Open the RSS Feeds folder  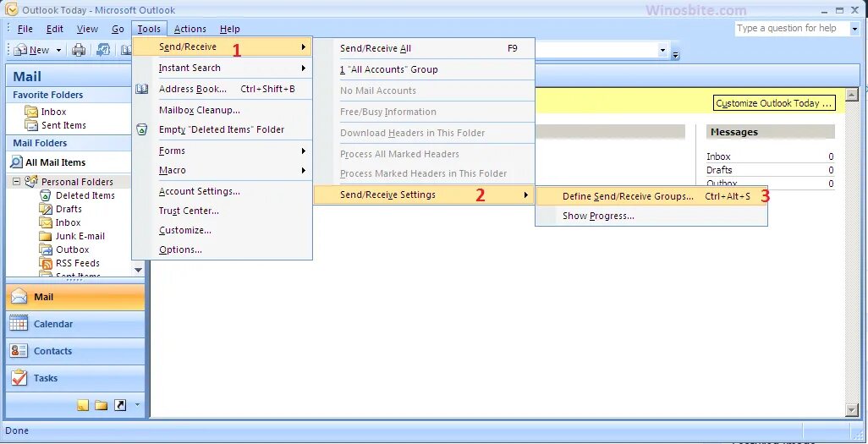pyautogui.click(x=78, y=264)
